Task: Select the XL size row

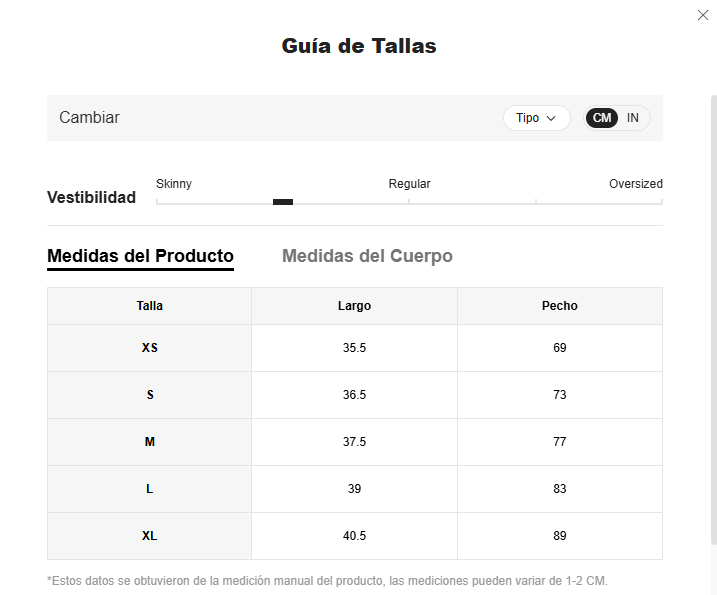Action: (x=355, y=536)
